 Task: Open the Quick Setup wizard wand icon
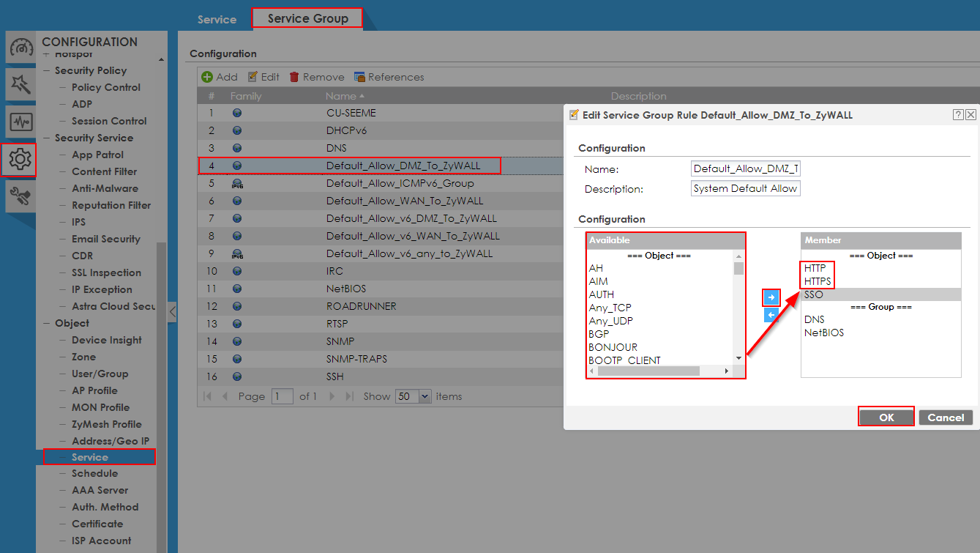click(20, 85)
